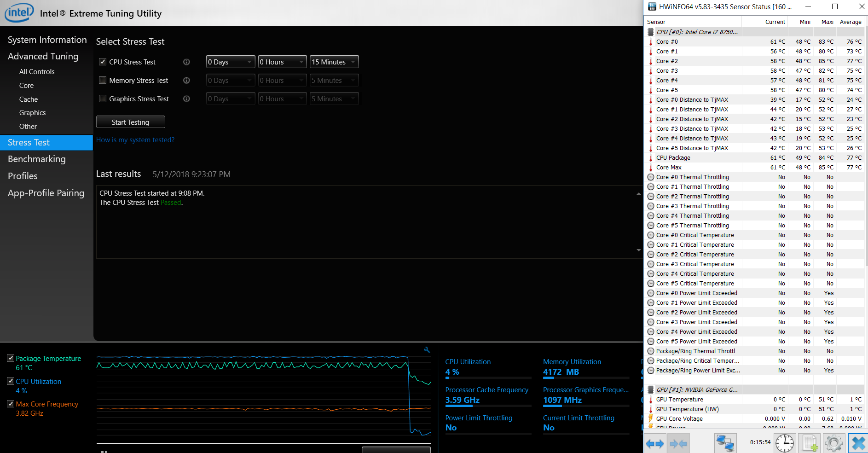Screen dimensions: 868x453
Task: Open System Information section
Action: [x=47, y=40]
